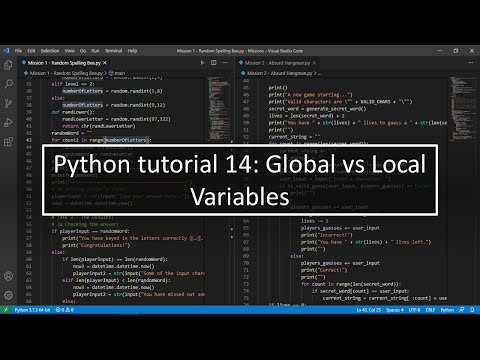Click 'print("Congratulations!")' line
This screenshot has height=360, width=480.
(96, 245)
